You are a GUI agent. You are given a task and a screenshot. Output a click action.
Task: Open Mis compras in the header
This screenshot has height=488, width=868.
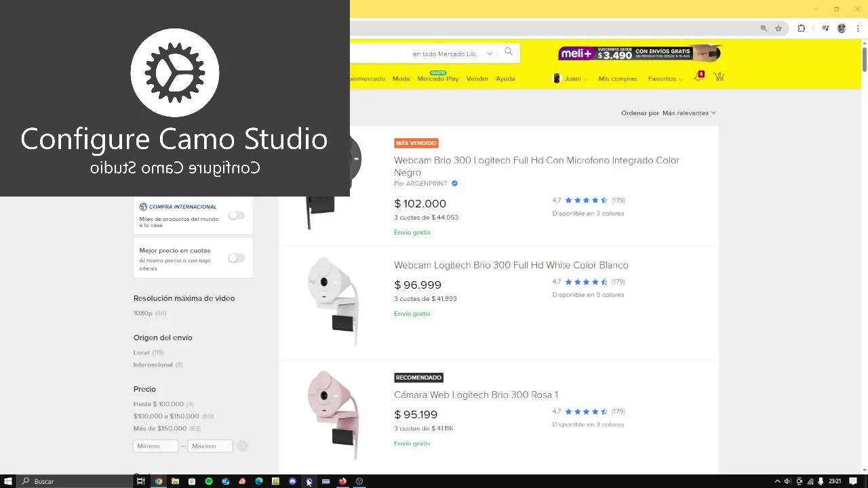[x=618, y=79]
